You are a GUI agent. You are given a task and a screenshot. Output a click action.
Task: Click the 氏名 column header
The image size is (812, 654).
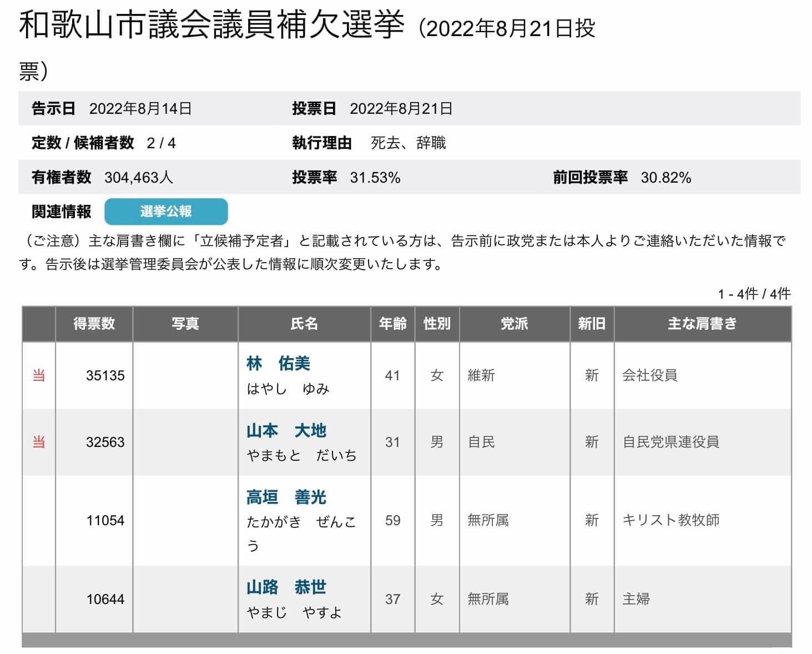tap(304, 324)
